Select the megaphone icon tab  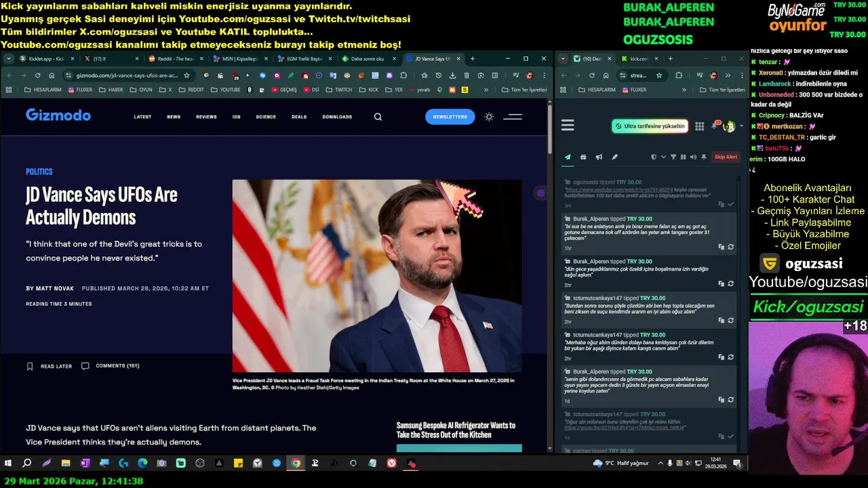point(599,157)
